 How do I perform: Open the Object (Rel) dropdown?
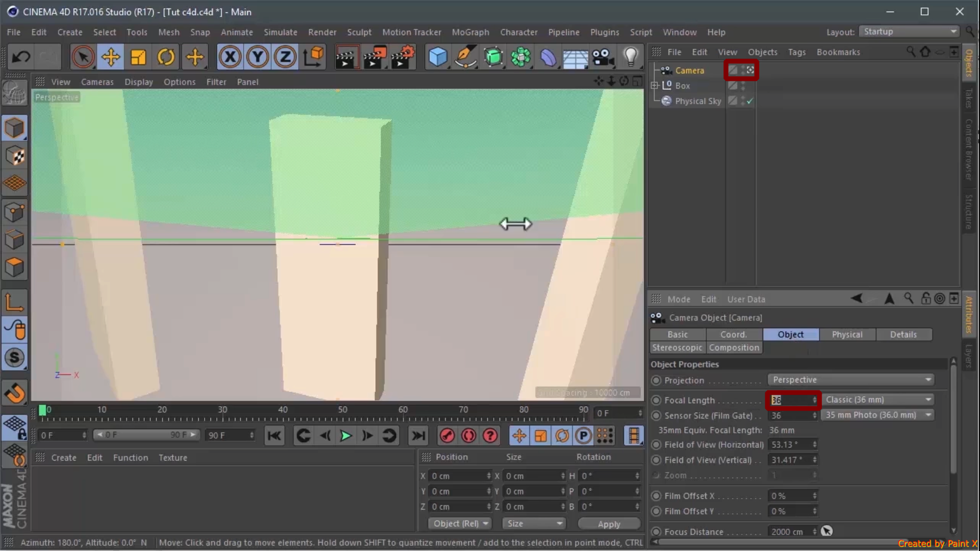(460, 523)
